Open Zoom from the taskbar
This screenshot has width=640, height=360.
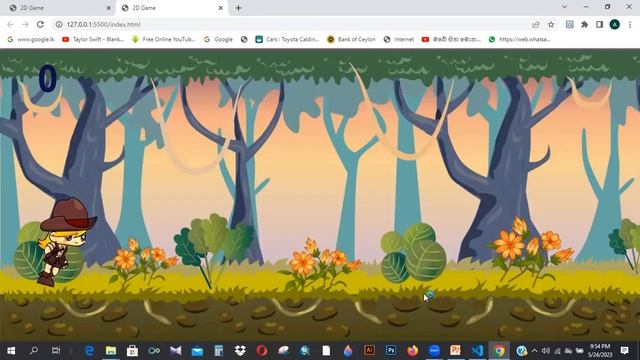(x=434, y=351)
